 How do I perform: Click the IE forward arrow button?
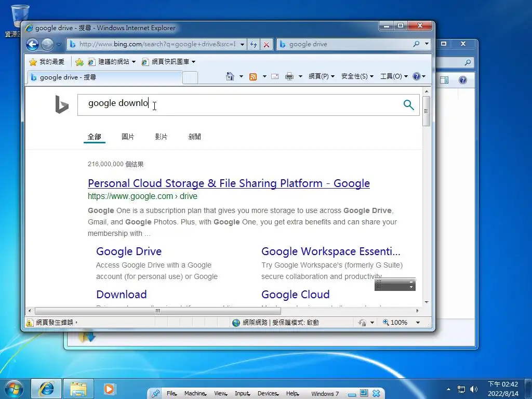tap(47, 45)
